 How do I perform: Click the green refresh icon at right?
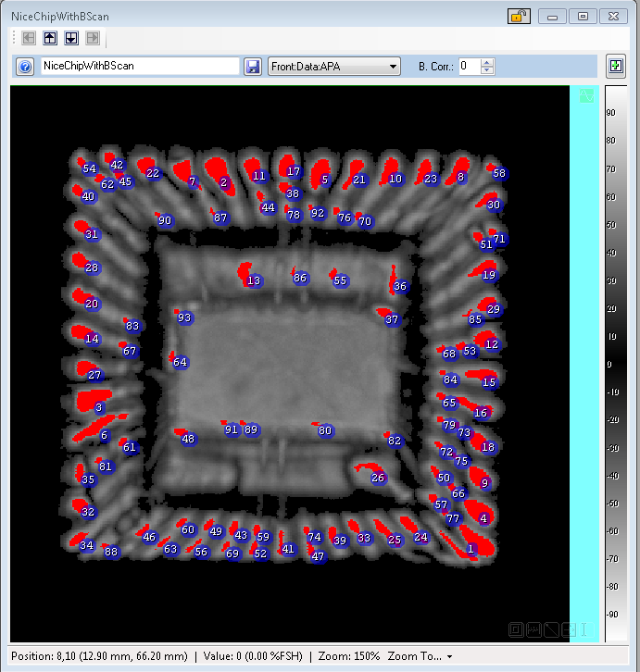coord(615,66)
